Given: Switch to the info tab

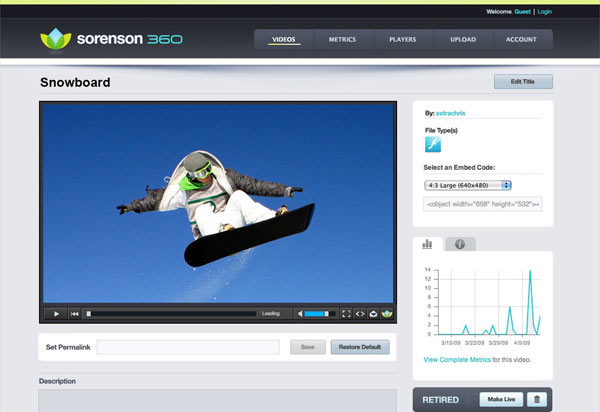Looking at the screenshot, I should 460,243.
